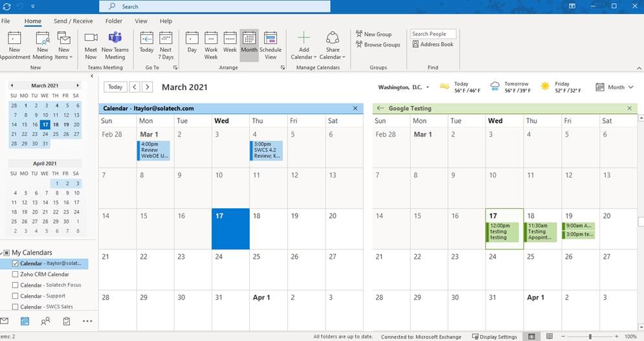Open Washington, D.C. location dropdown
Image resolution: width=644 pixels, height=341 pixels.
click(x=404, y=87)
